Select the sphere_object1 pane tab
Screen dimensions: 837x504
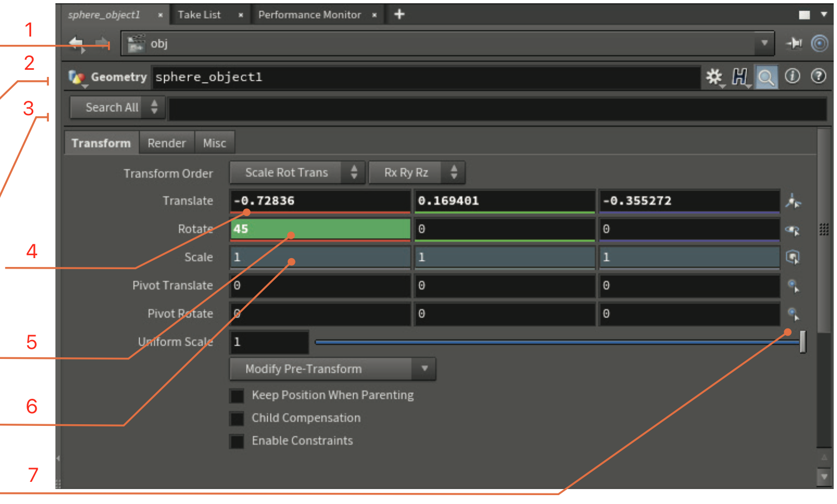(104, 15)
